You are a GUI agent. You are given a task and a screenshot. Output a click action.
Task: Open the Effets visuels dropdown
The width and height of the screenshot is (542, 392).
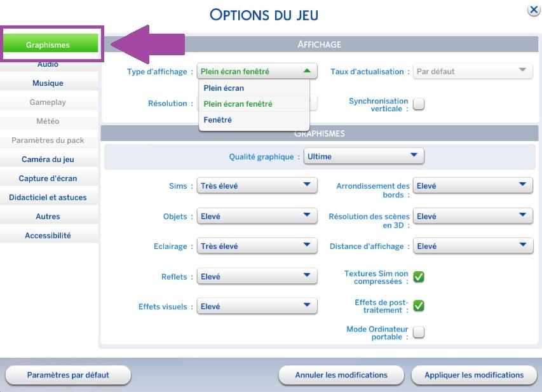[x=257, y=306]
